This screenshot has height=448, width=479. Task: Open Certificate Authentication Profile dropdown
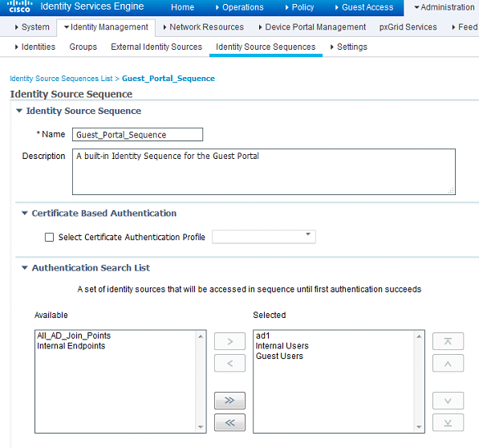tap(264, 237)
